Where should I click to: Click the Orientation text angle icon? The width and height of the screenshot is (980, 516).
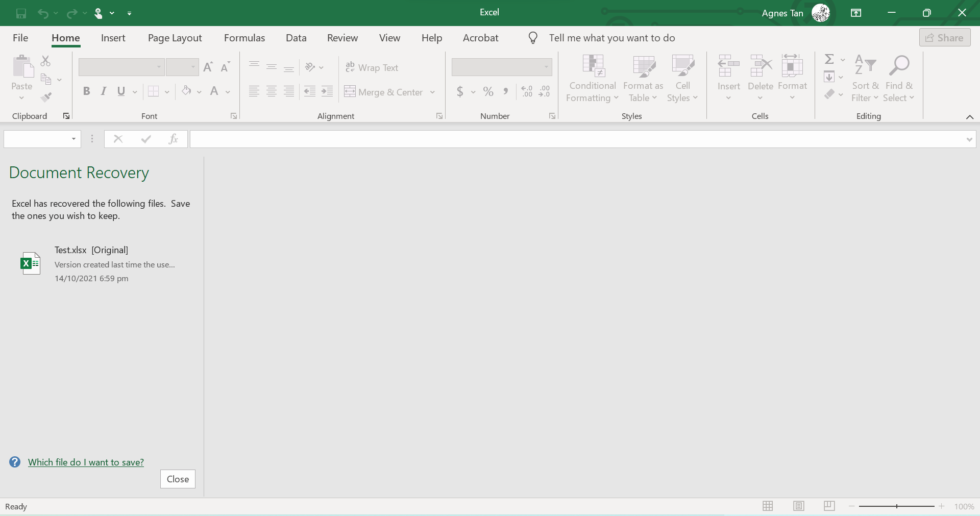310,67
